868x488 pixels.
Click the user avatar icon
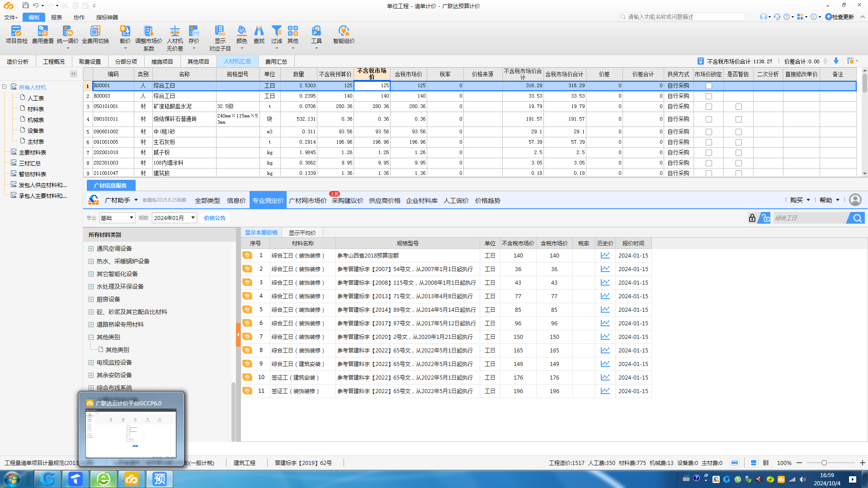(855, 200)
